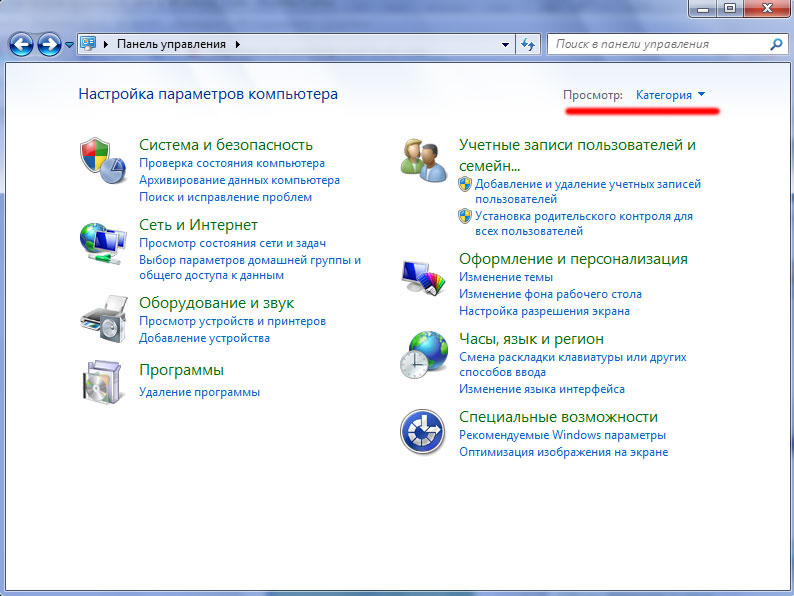Open the address bar history dropdown arrow
The width and height of the screenshot is (794, 596).
505,45
